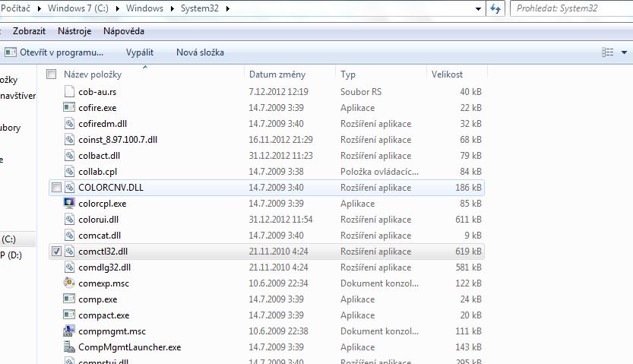Click the change view icon

pyautogui.click(x=608, y=52)
